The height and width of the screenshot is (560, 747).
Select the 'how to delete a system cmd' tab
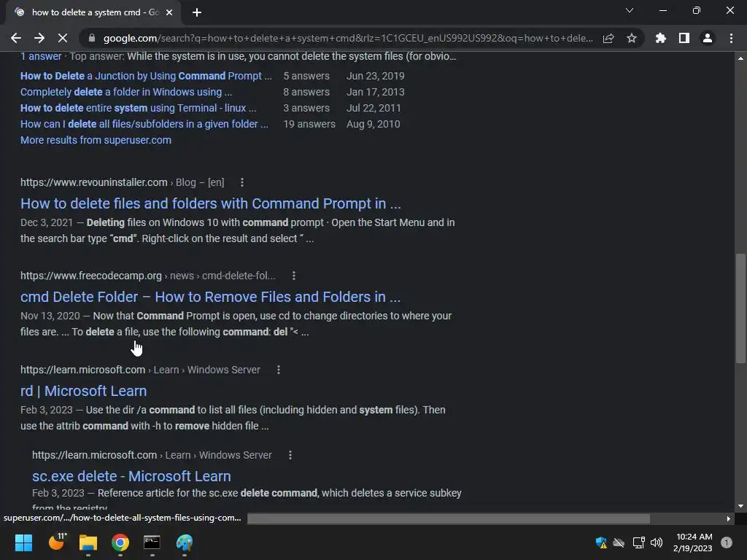click(93, 13)
